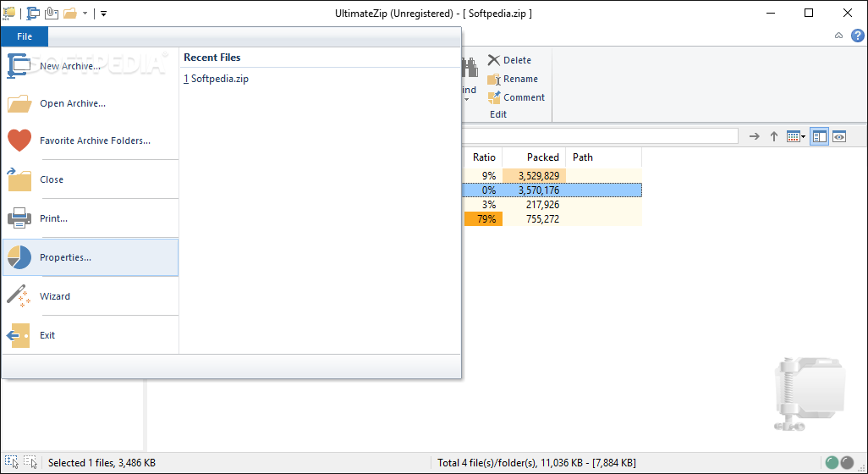
Task: Click the paperclip attachment icon in quick access toolbar
Action: pos(52,13)
